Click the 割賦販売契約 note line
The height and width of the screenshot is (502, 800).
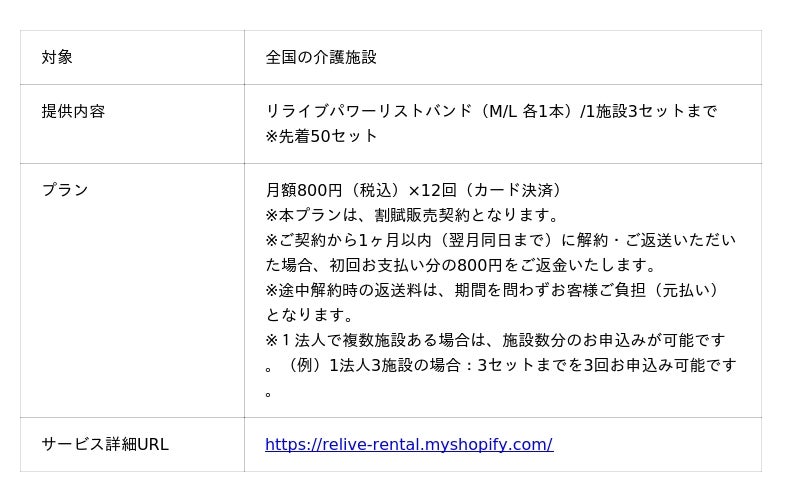pos(412,215)
